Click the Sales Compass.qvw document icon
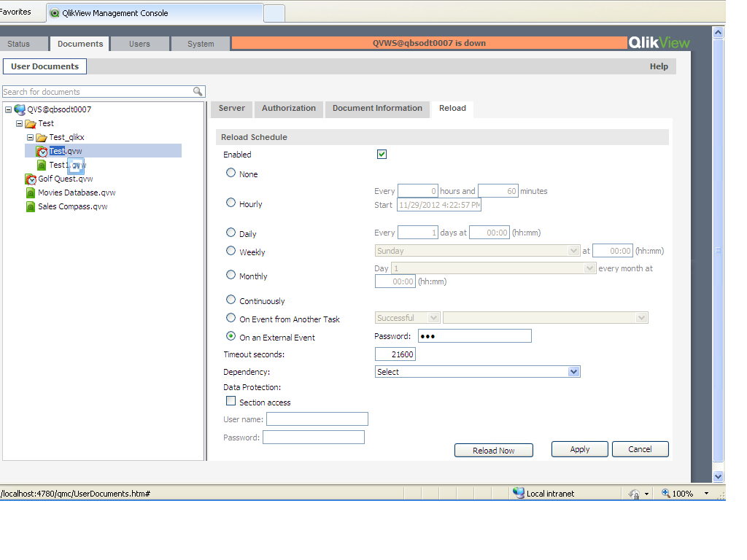Screen dimensions: 747x560 pyautogui.click(x=31, y=206)
